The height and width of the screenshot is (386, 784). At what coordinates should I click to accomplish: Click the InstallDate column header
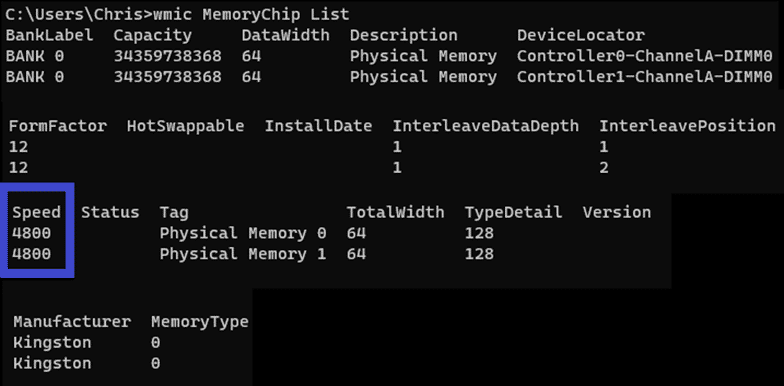click(x=318, y=126)
